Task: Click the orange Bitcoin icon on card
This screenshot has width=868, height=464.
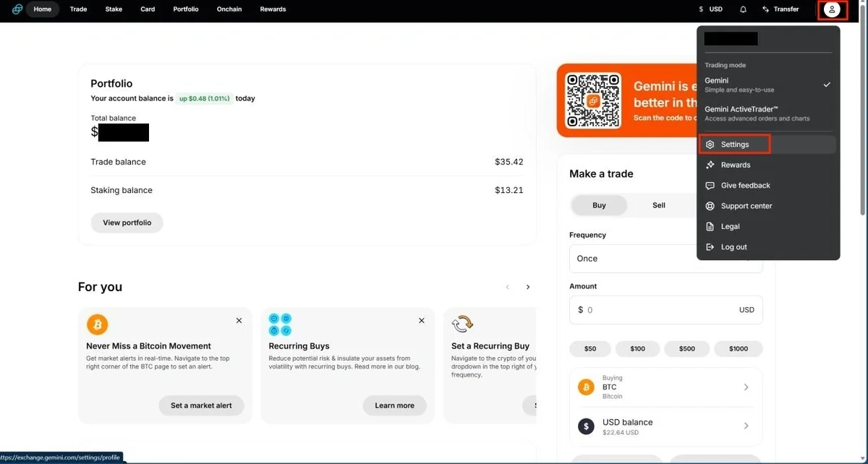Action: pyautogui.click(x=97, y=323)
